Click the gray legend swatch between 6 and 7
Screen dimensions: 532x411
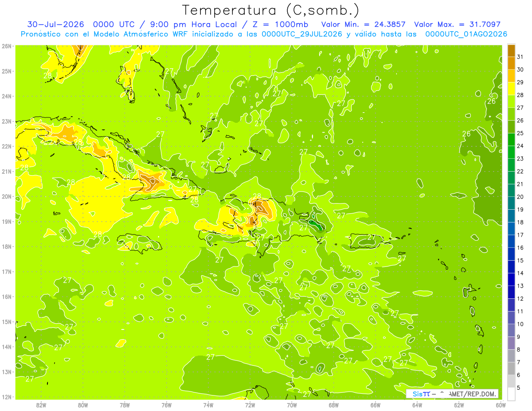pos(511,368)
